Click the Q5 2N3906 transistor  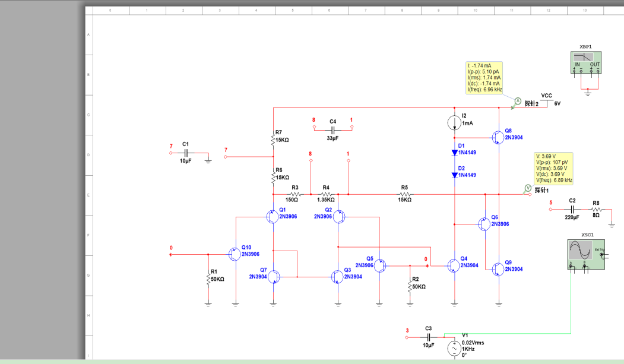pyautogui.click(x=380, y=265)
